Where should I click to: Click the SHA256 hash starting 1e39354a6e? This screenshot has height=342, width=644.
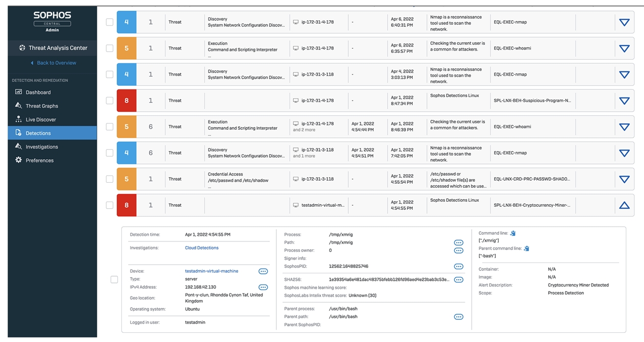390,280
